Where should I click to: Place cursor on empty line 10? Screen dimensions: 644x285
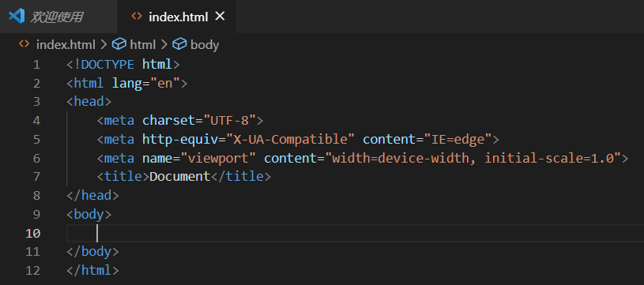356,234
